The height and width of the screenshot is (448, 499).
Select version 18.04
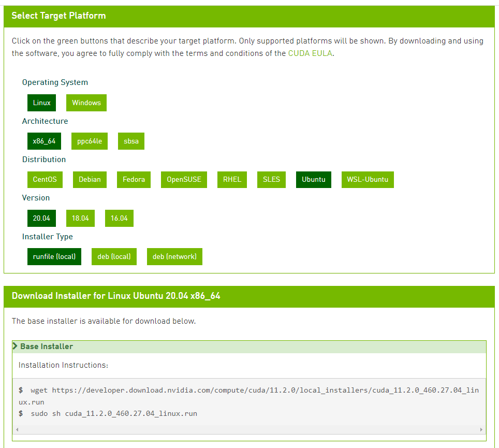pyautogui.click(x=81, y=219)
